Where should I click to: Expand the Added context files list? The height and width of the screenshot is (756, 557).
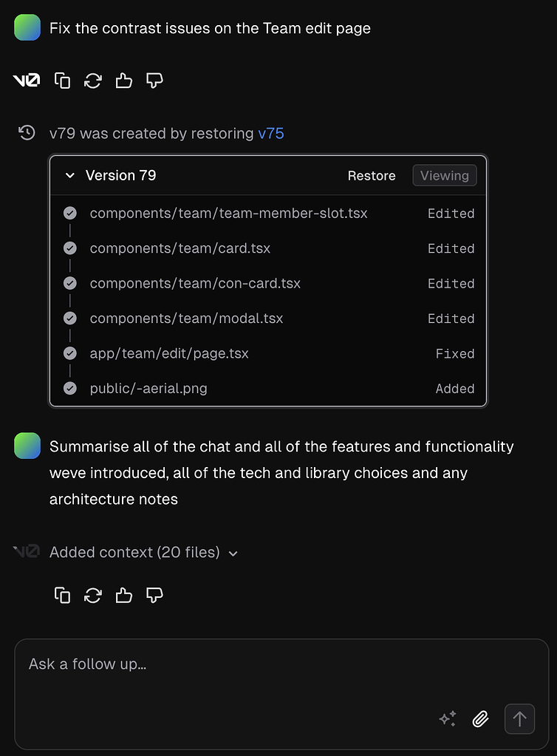point(233,552)
